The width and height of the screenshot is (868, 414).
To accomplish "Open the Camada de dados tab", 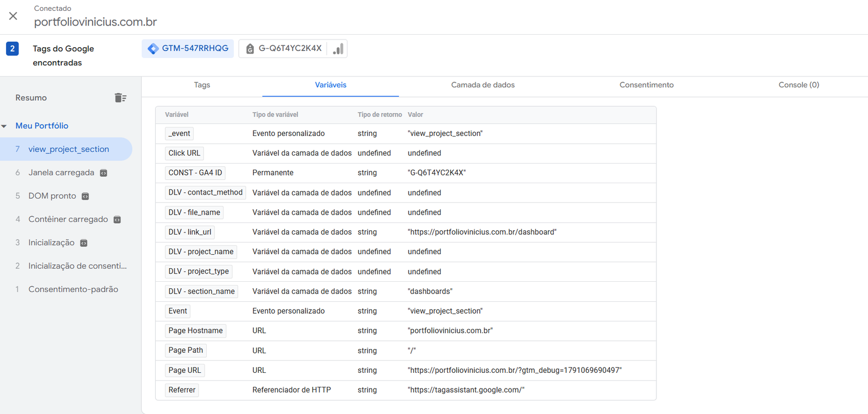I will point(483,85).
